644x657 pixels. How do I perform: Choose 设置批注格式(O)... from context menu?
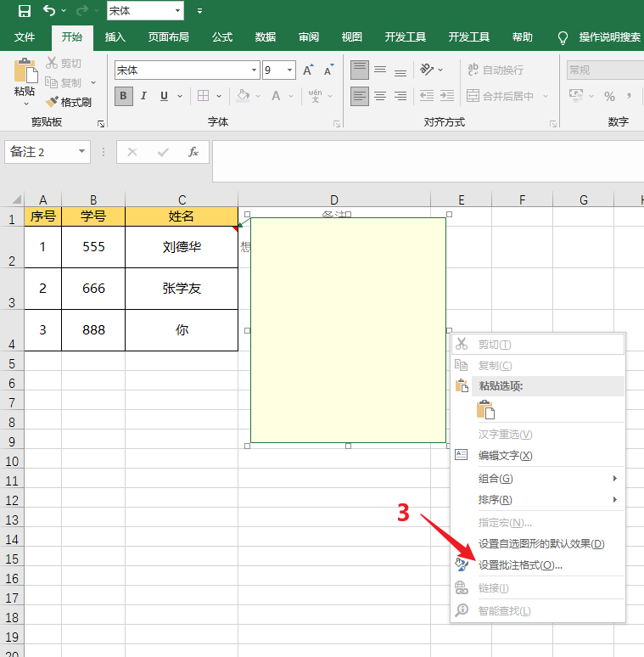[538, 565]
